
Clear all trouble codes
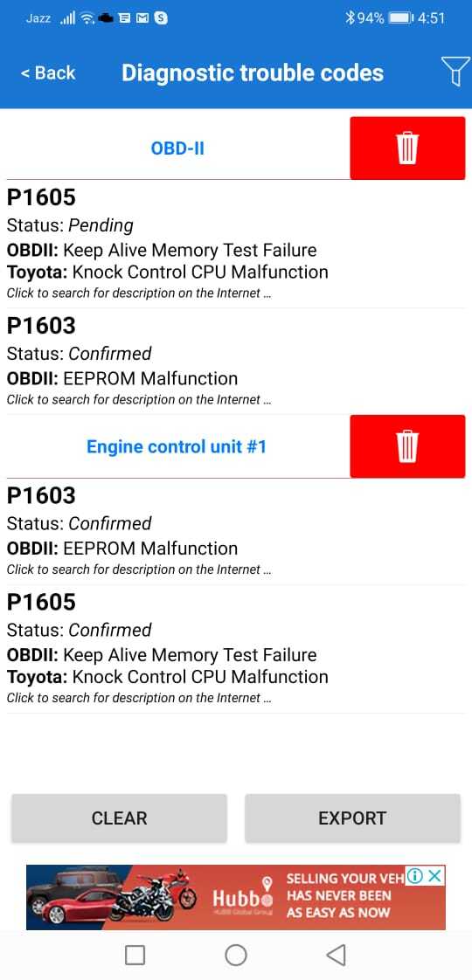click(x=119, y=818)
